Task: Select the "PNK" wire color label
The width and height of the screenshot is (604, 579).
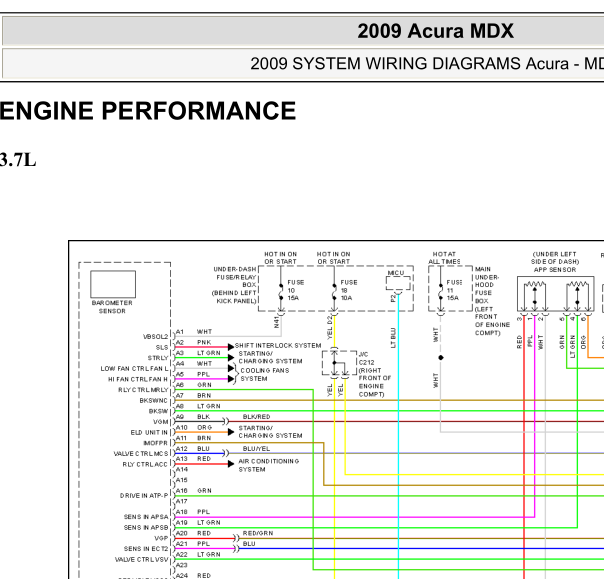Action: (x=204, y=342)
